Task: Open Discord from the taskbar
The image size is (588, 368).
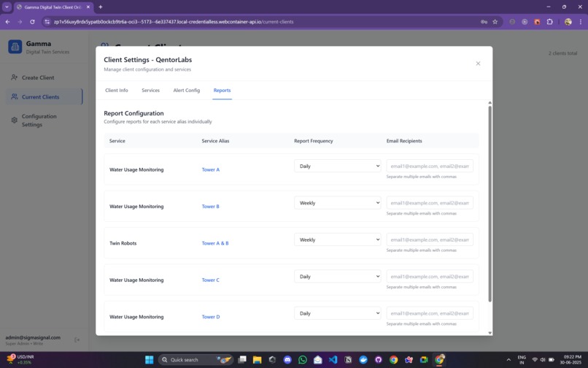Action: pyautogui.click(x=287, y=360)
